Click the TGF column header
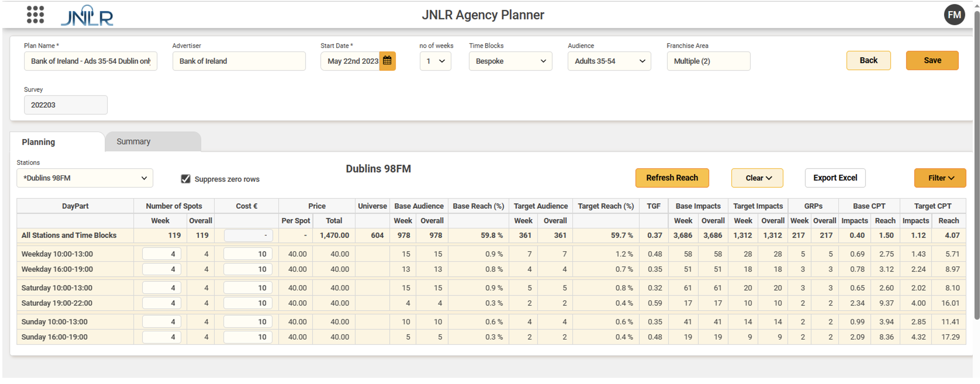 click(653, 206)
